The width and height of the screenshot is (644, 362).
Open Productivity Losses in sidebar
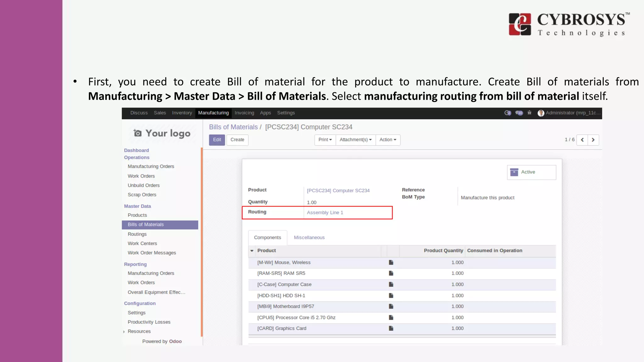coord(149,322)
